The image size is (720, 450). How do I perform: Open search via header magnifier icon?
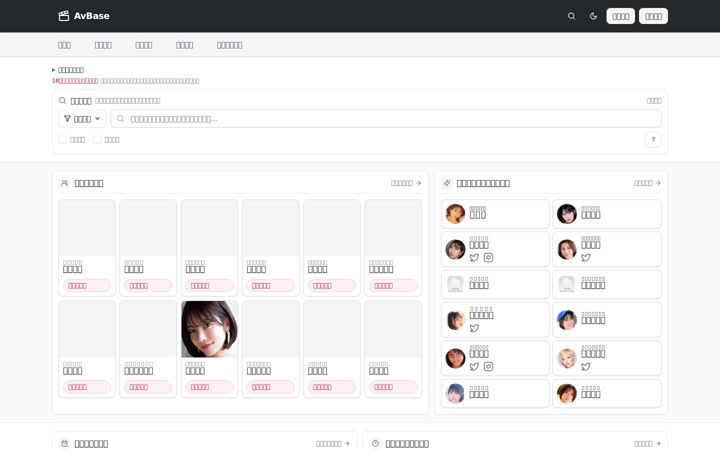tap(571, 16)
